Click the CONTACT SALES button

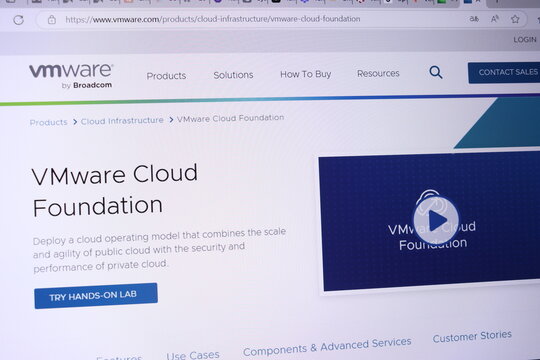click(504, 72)
